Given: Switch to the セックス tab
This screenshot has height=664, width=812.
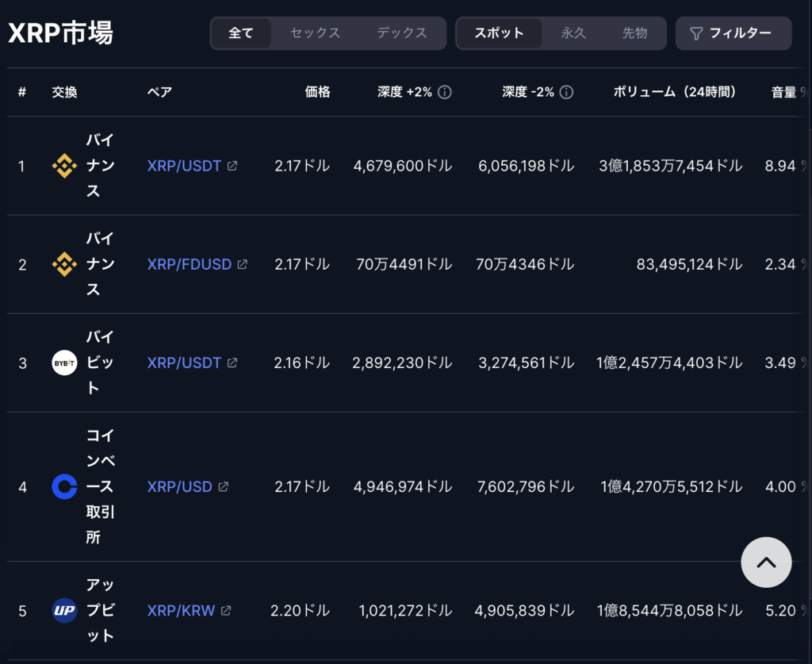Looking at the screenshot, I should click(315, 33).
